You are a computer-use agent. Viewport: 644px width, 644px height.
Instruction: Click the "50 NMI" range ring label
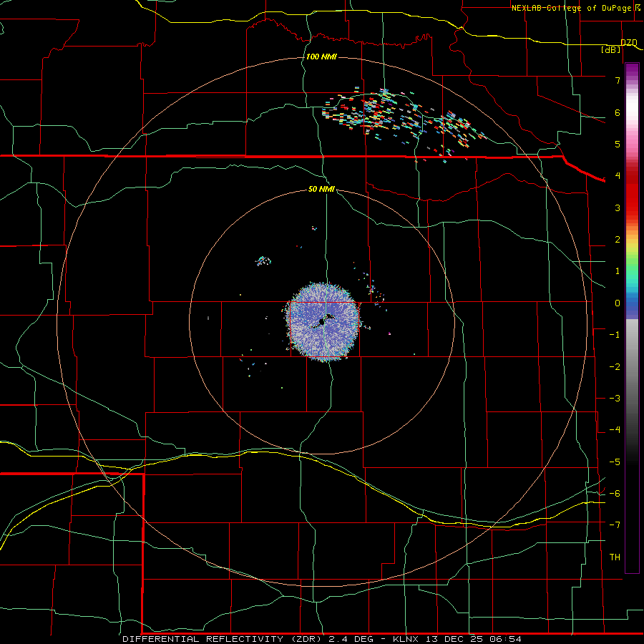coord(321,189)
